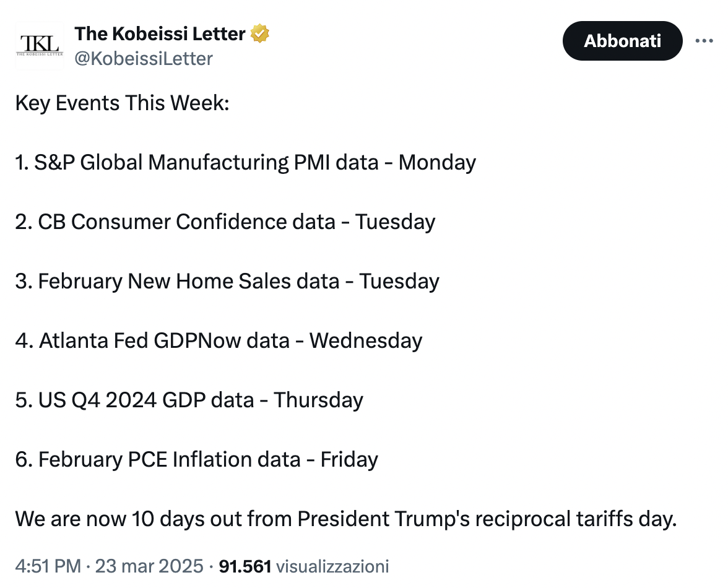
Task: Click the February PCE Inflation data line
Action: coord(196,459)
